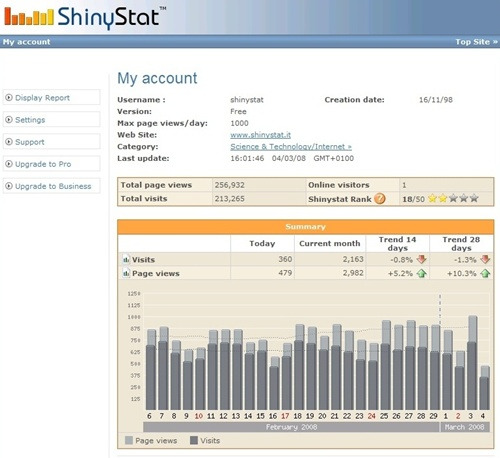
Task: Click the 18/50 Shinystat Rank score
Action: click(x=413, y=199)
